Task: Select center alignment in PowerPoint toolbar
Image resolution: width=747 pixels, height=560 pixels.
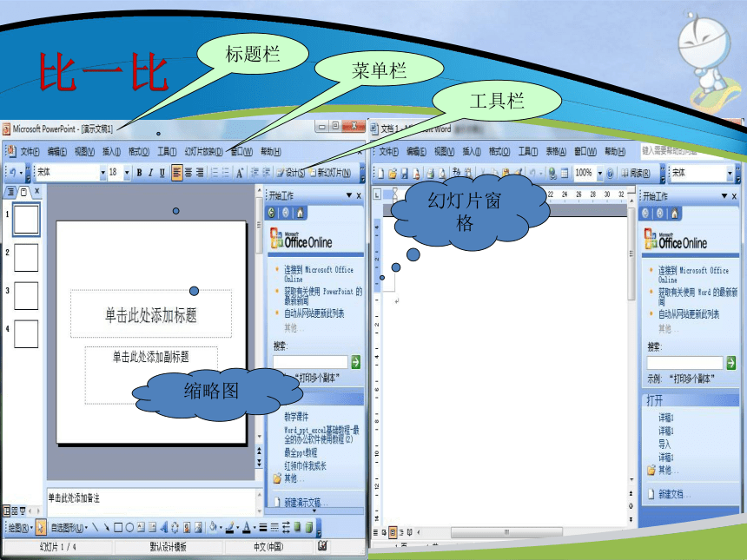Action: coord(188,173)
